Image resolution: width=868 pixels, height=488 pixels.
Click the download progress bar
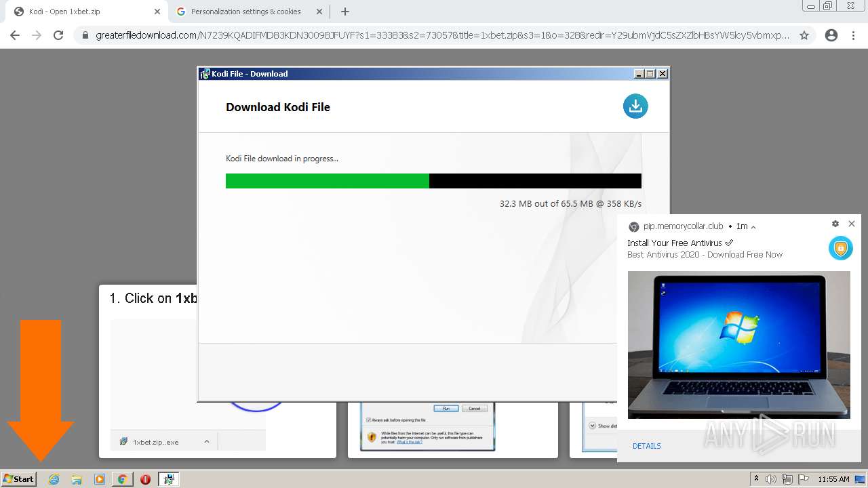433,181
